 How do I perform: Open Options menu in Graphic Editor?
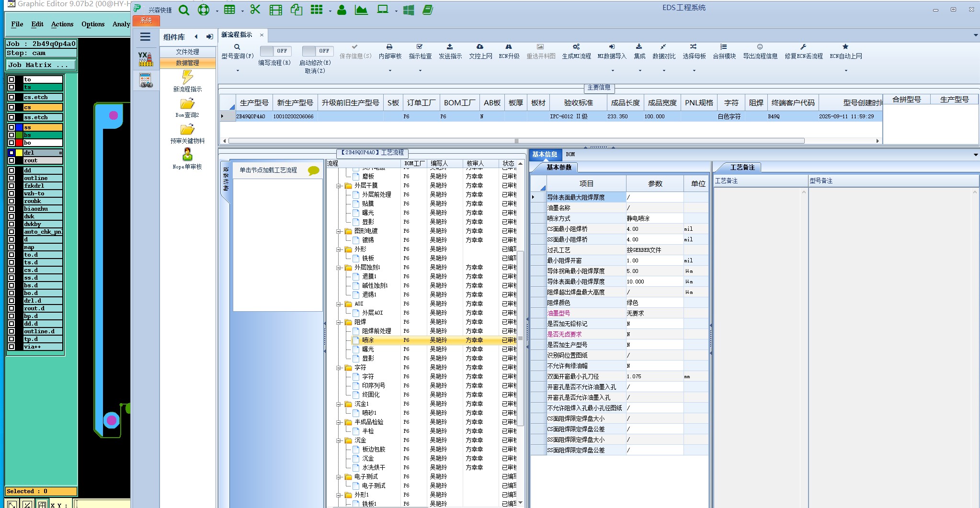tap(93, 24)
